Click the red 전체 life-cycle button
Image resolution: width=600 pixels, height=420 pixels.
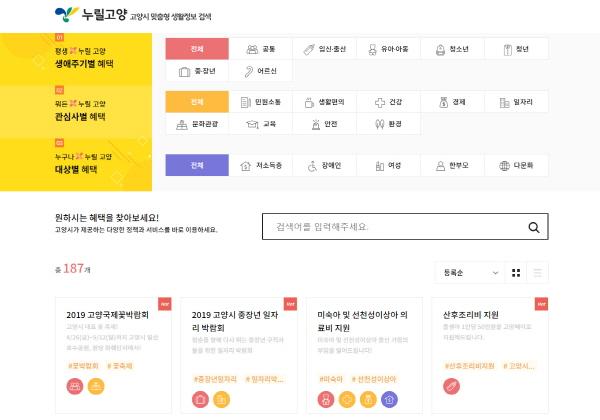click(196, 48)
